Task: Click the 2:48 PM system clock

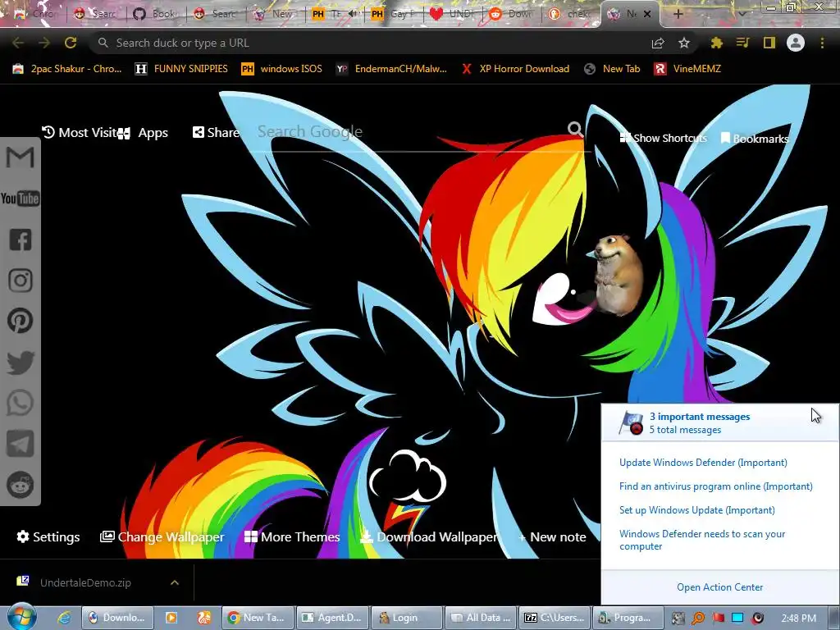Action: (x=798, y=619)
